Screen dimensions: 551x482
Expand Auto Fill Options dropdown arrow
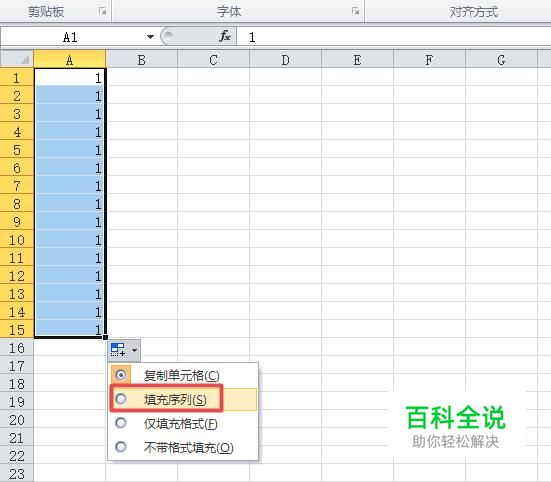point(134,350)
